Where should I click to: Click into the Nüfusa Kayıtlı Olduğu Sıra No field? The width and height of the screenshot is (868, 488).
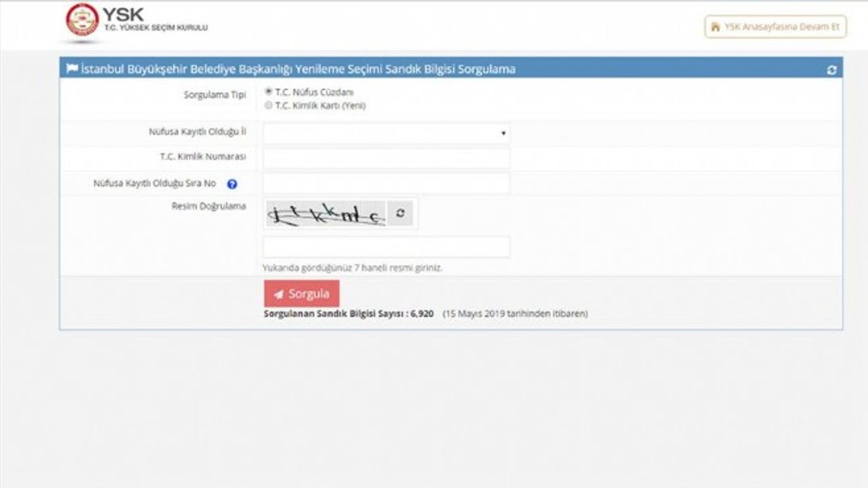pos(386,184)
